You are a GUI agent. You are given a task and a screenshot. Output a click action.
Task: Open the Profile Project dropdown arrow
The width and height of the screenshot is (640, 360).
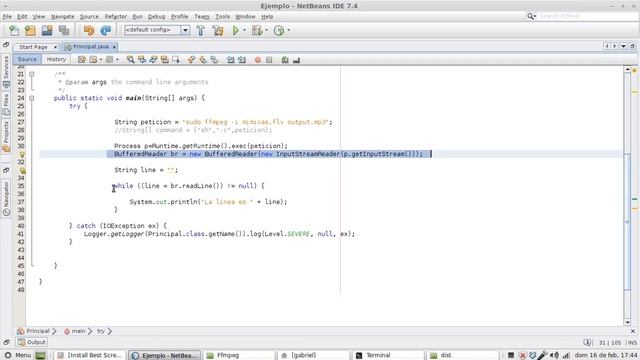[289, 30]
